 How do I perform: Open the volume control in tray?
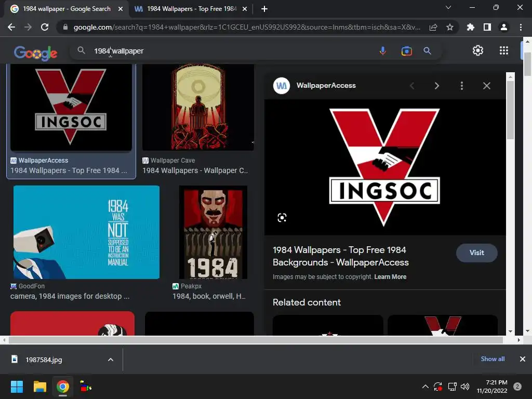coord(465,387)
